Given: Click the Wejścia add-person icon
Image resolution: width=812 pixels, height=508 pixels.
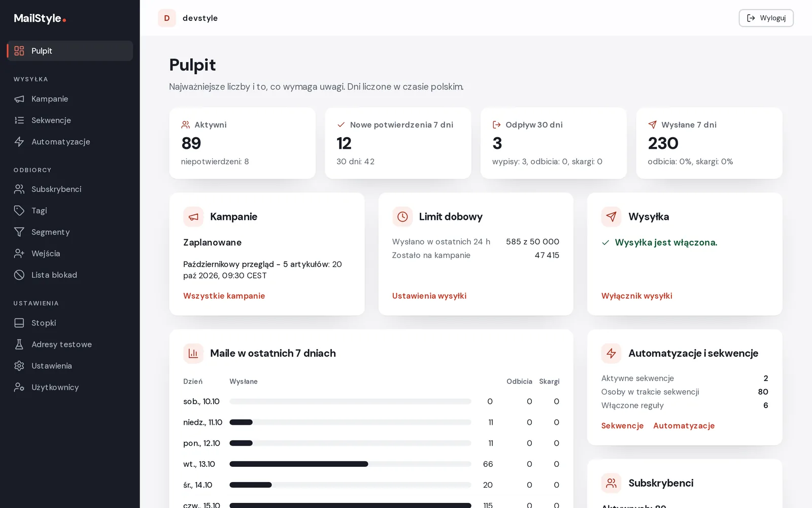Looking at the screenshot, I should [x=19, y=253].
